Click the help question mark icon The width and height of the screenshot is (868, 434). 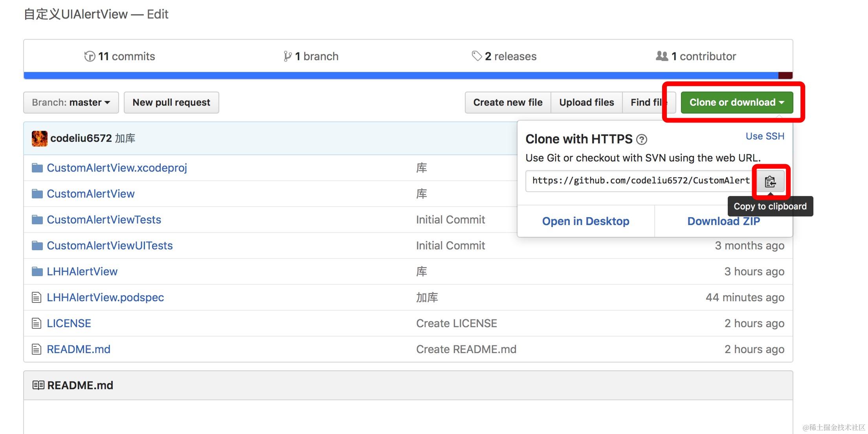point(642,139)
